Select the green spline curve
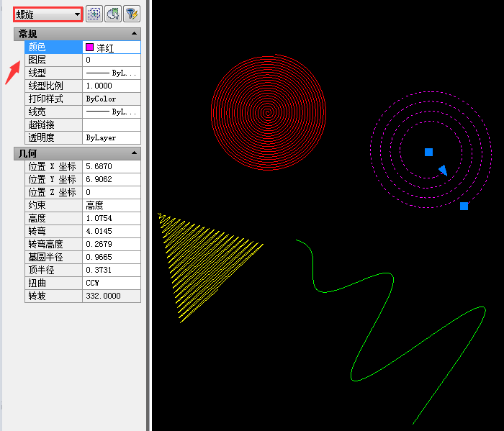The image size is (504, 431). (390, 332)
